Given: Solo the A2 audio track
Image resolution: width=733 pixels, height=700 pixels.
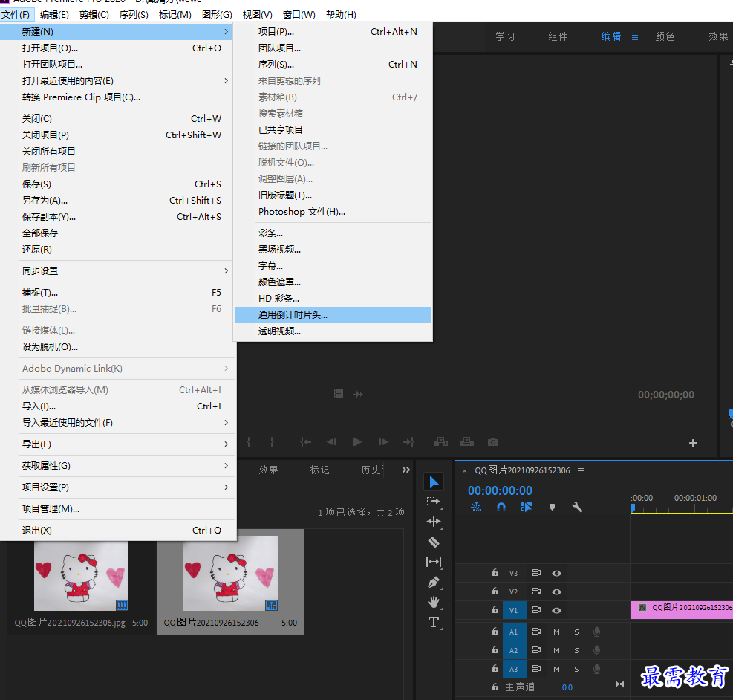Looking at the screenshot, I should click(x=576, y=650).
